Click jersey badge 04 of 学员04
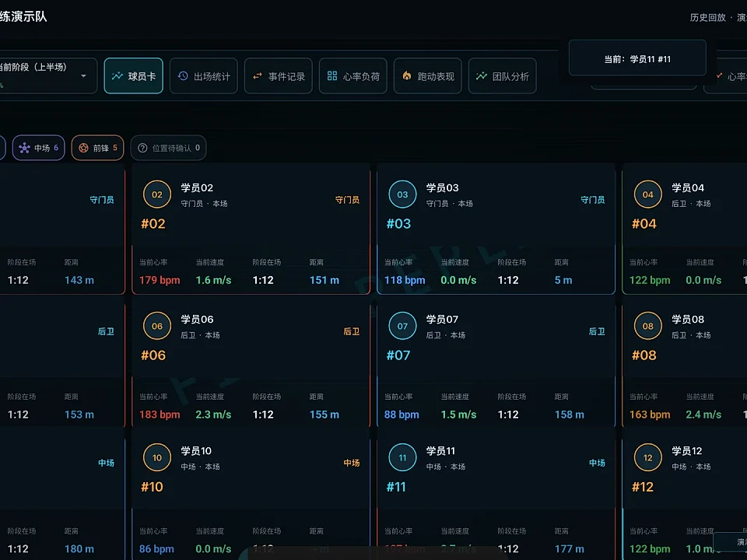 [648, 194]
